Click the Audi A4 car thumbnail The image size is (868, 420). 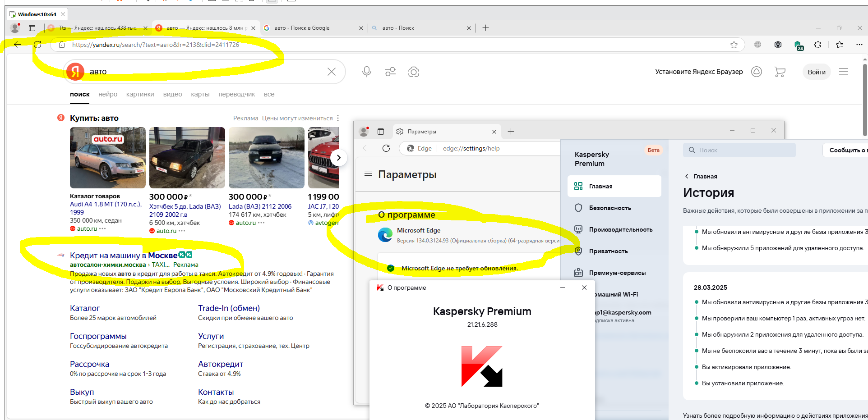click(108, 158)
